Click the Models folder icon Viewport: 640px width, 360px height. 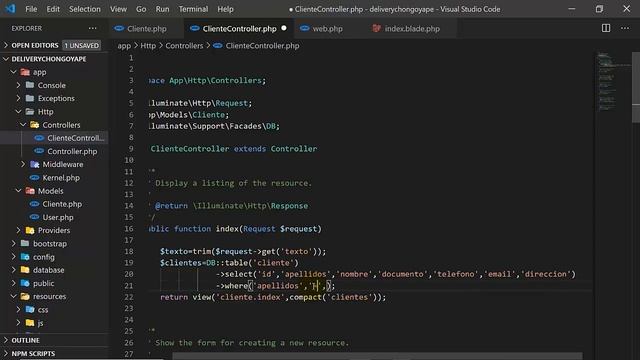point(30,191)
